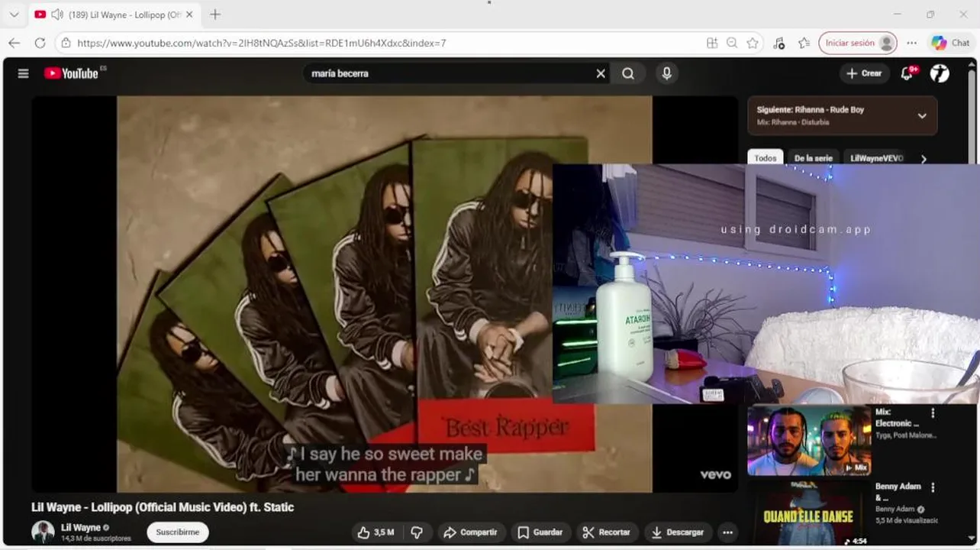Open the media control music note icon

click(779, 43)
